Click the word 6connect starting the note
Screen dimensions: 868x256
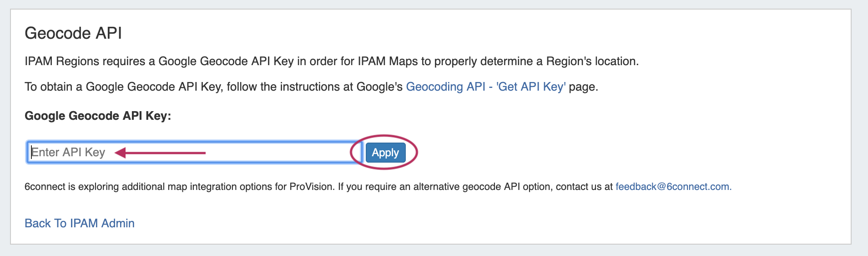click(x=45, y=187)
